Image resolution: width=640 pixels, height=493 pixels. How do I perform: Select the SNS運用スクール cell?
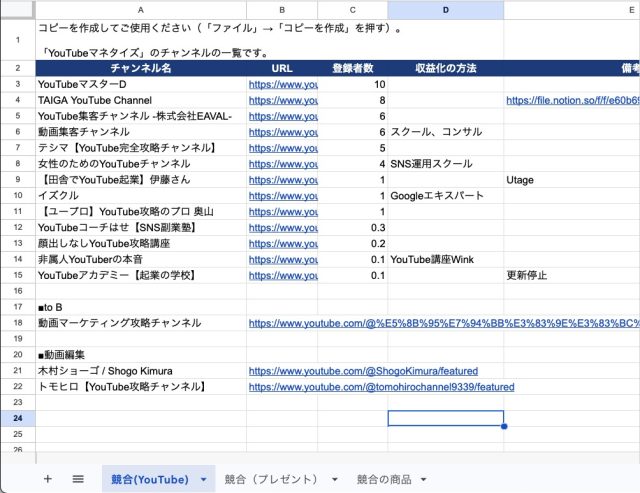pos(445,164)
